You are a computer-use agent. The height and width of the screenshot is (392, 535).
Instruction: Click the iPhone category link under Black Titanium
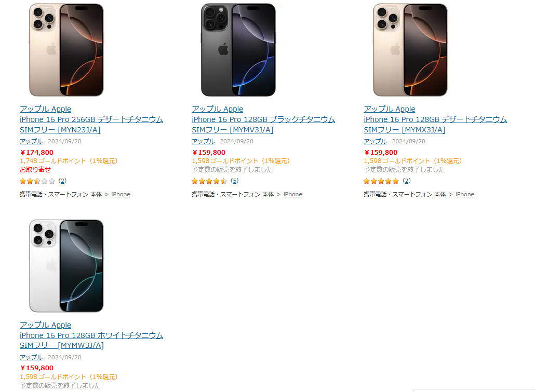(292, 194)
